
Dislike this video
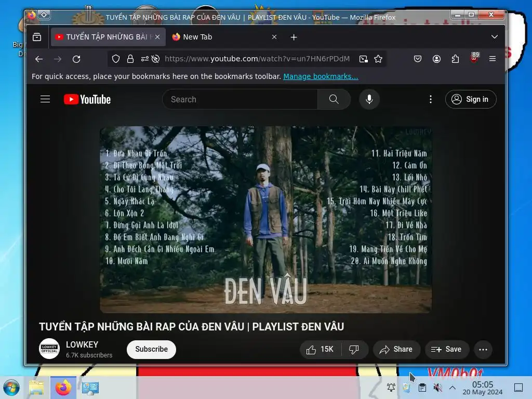[354, 350]
